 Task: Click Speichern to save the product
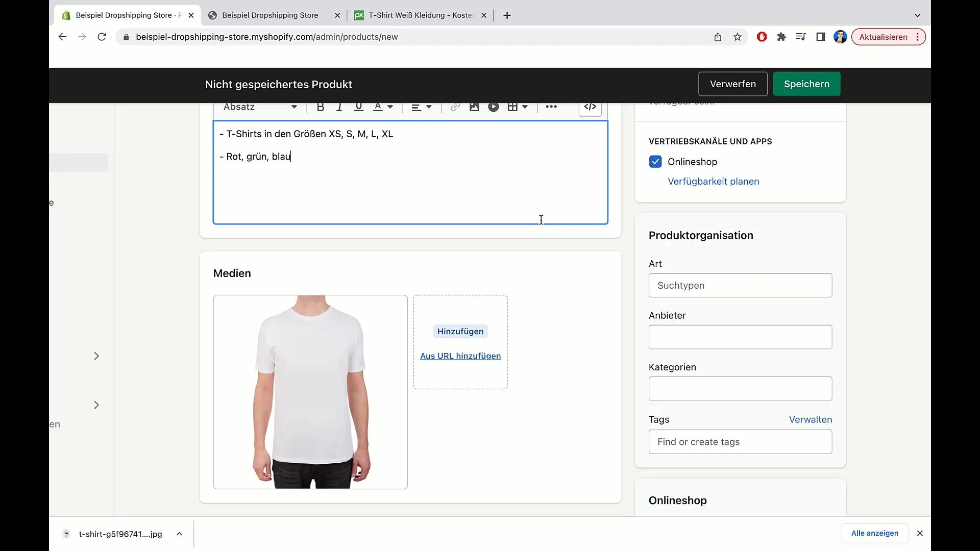tap(806, 84)
